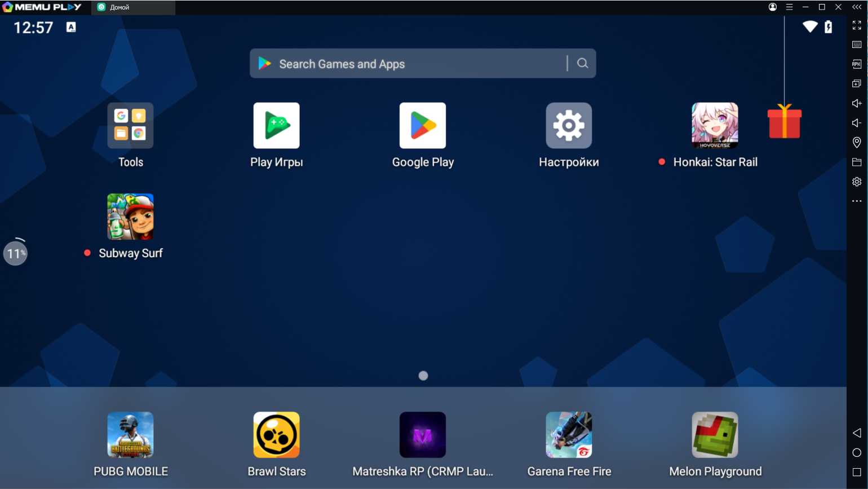Click the red gift box
Image resolution: width=868 pixels, height=489 pixels.
point(784,122)
